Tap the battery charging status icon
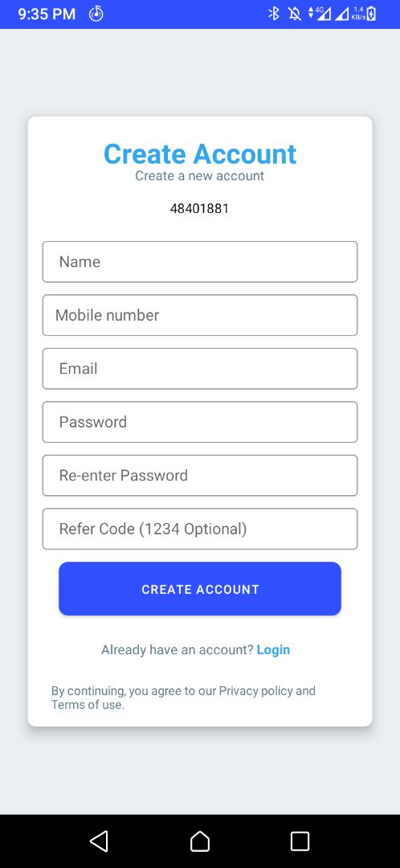The height and width of the screenshot is (868, 400). 372,14
